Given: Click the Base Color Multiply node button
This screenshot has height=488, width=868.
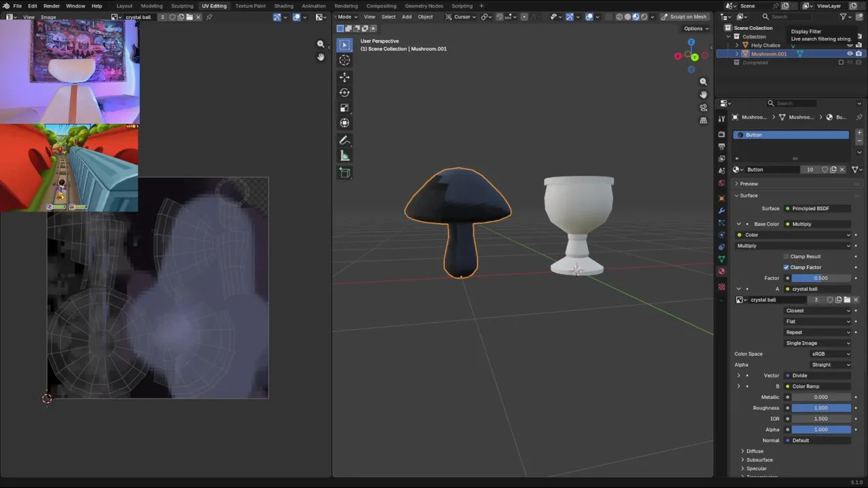Looking at the screenshot, I should pos(817,224).
